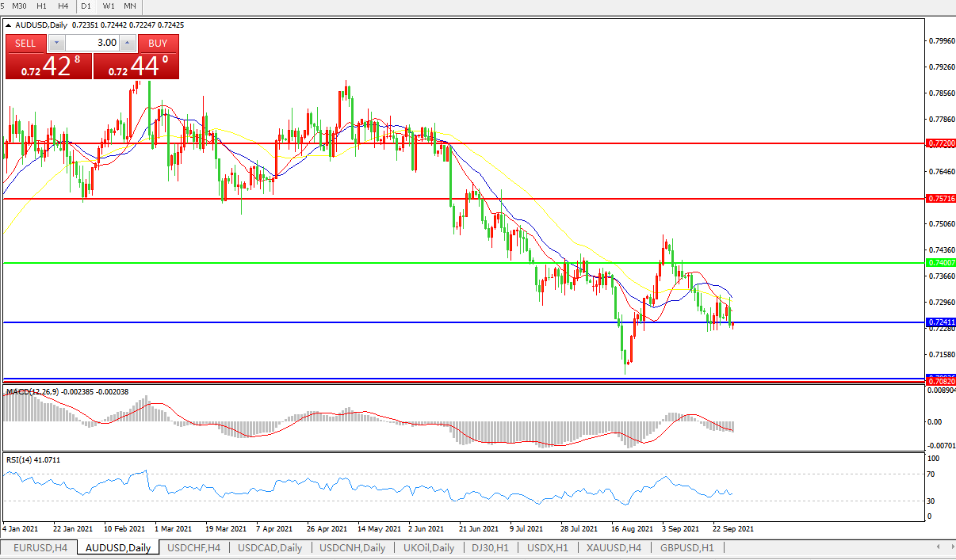Viewport: 956px width, 560px height.
Task: Select the H4 timeframe button
Action: [x=63, y=6]
